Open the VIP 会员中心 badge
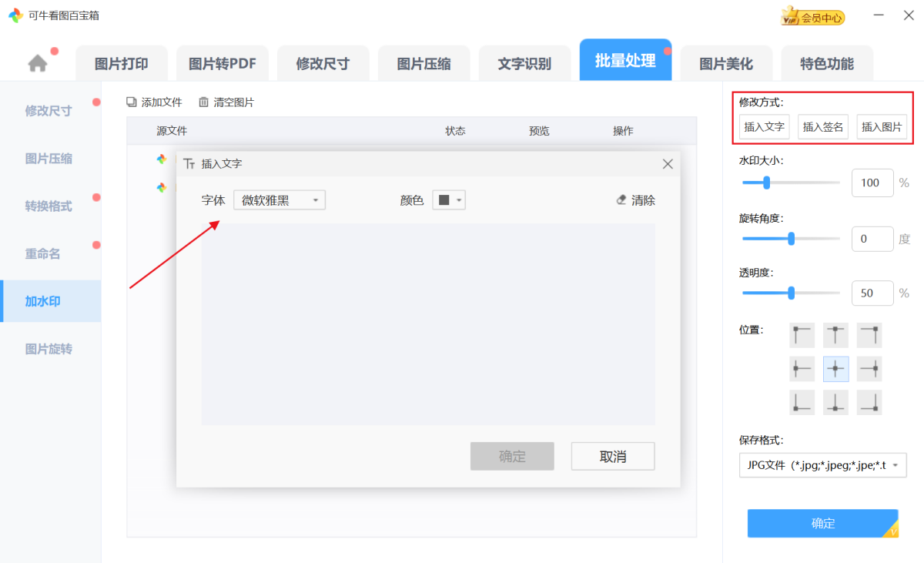Image resolution: width=924 pixels, height=563 pixels. click(x=812, y=16)
